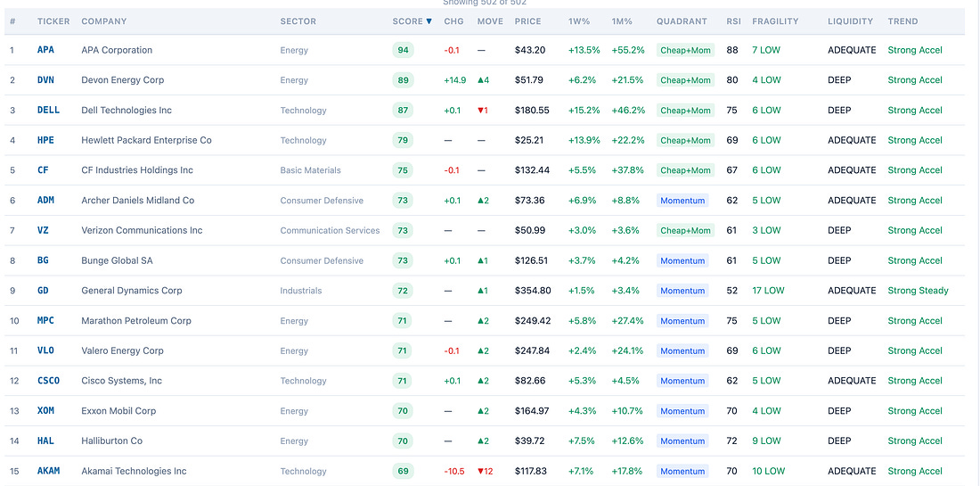The width and height of the screenshot is (980, 486).
Task: Click the score badge 69 for AKAM
Action: 403,471
